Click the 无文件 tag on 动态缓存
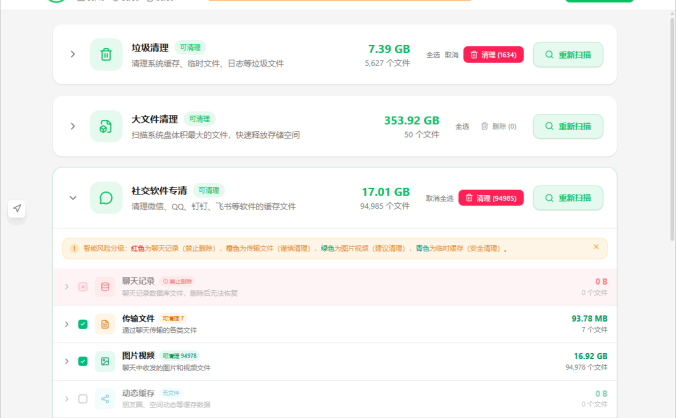The height and width of the screenshot is (418, 676). pos(171,393)
